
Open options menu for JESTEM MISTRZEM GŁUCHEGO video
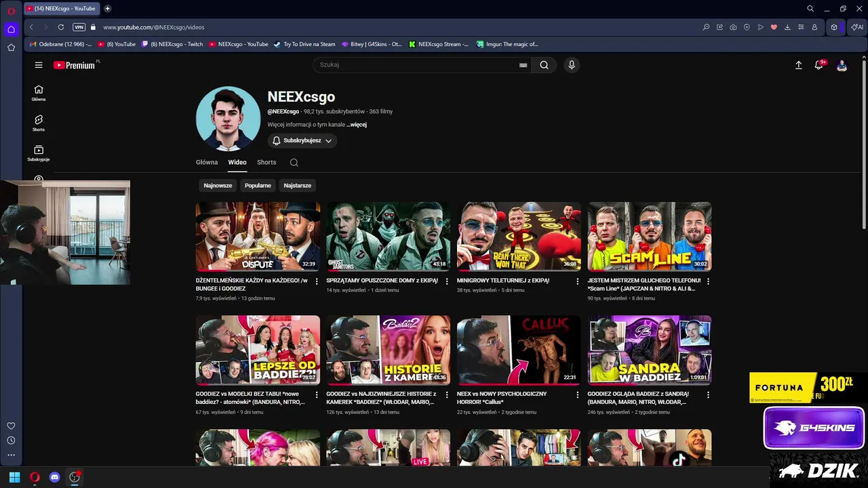click(709, 281)
